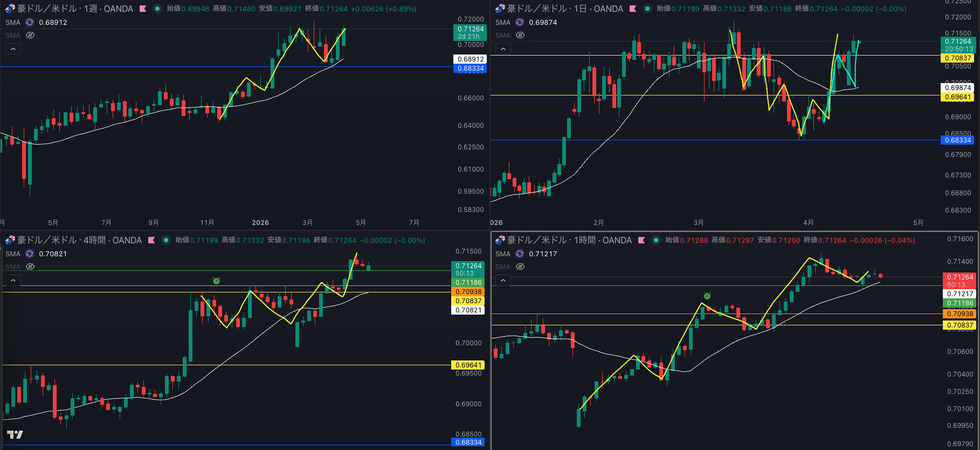
Task: Show the hidden SMA indicator on weekly chart
Action: click(30, 35)
